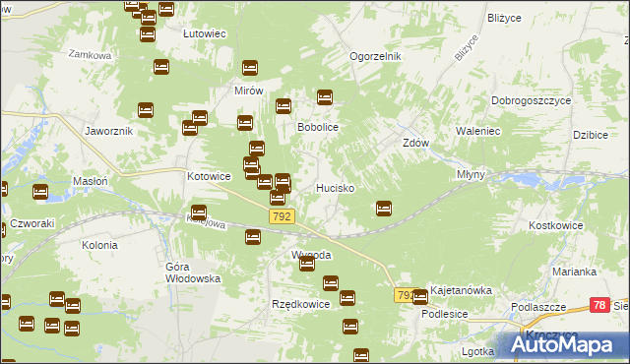Select lodging icon just below Kotowice–Hucisko road near 792
630x364 pixels.
pos(278,198)
